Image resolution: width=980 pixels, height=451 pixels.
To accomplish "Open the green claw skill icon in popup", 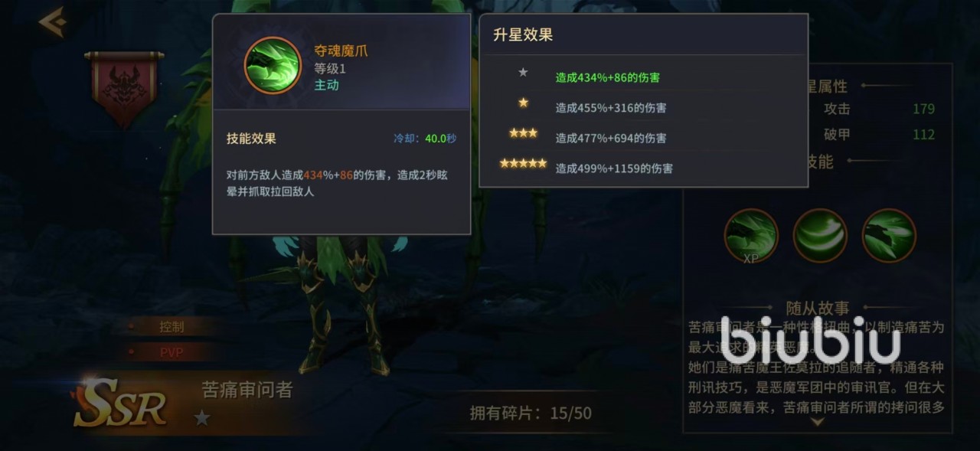I will 273,65.
